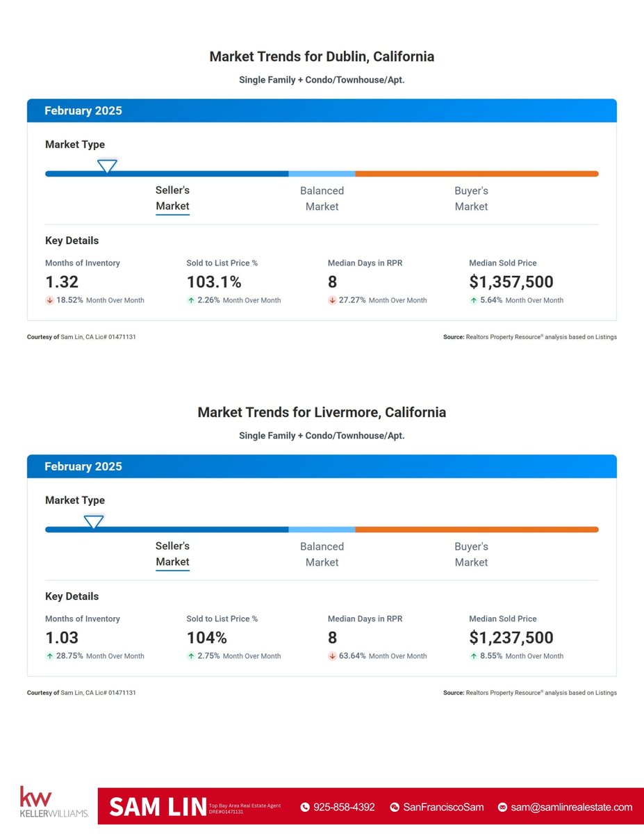Click the green up arrow beside 2.26%

click(x=190, y=300)
